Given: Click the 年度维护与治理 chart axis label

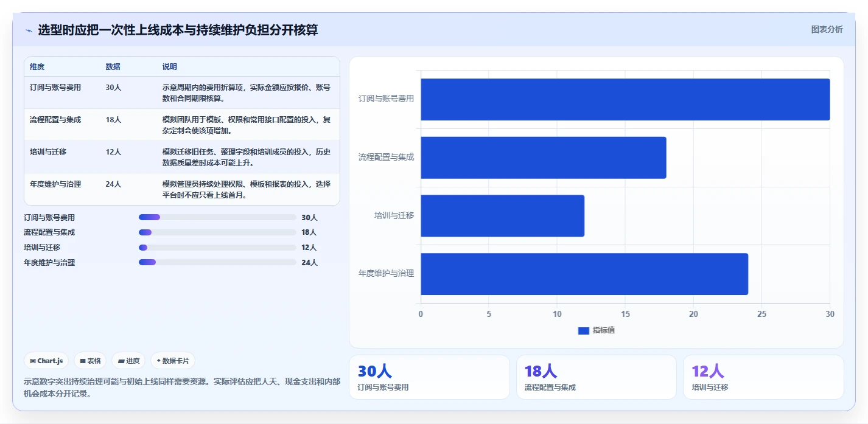Looking at the screenshot, I should [386, 274].
